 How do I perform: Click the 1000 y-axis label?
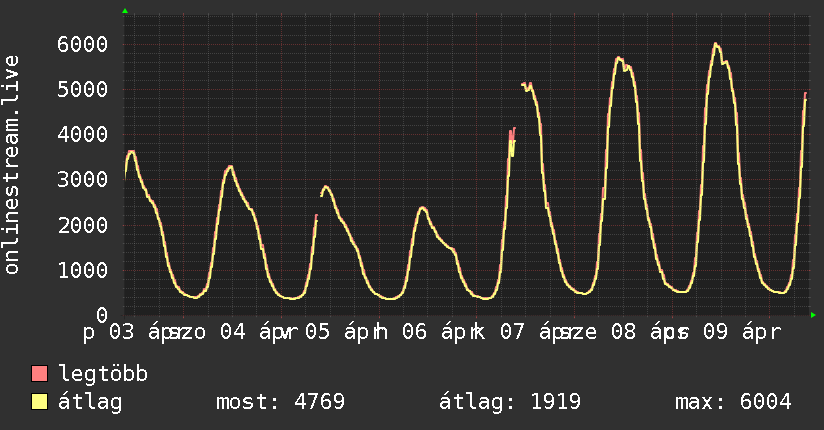click(x=83, y=270)
